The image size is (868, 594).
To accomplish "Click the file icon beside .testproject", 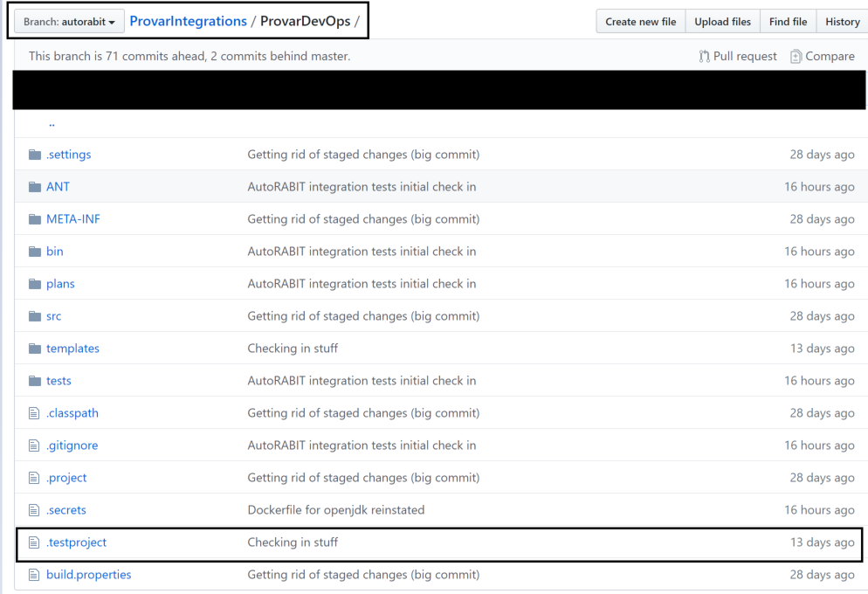I will coord(34,542).
